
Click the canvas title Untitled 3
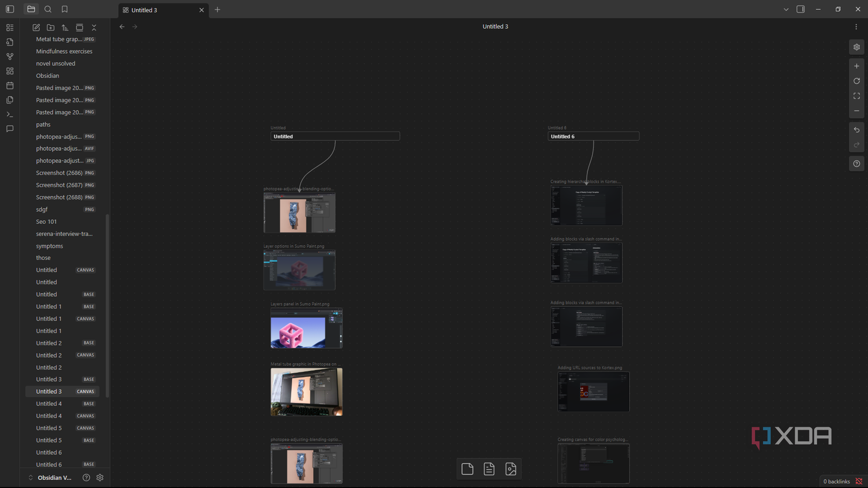(495, 27)
